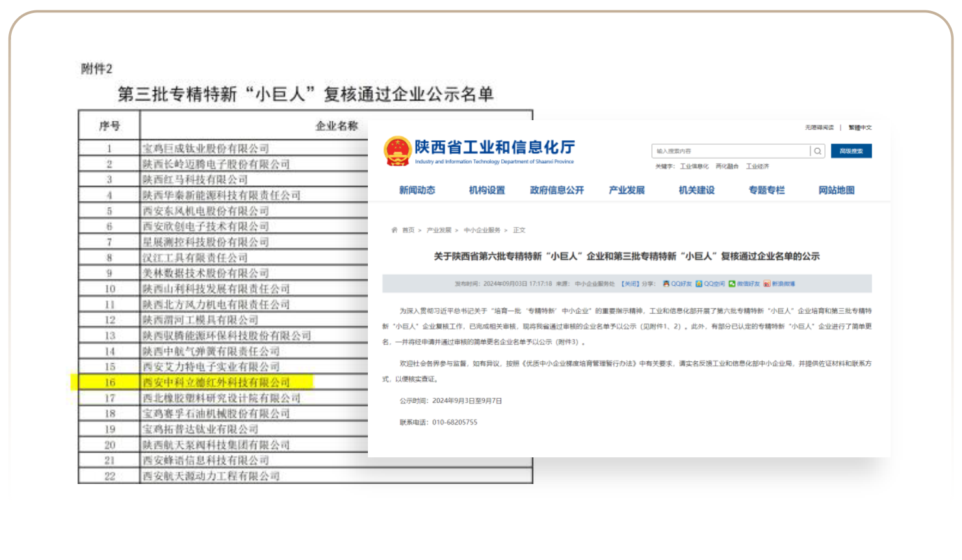Click the 工业经济 keyword link
The width and height of the screenshot is (962, 560).
pos(757,166)
